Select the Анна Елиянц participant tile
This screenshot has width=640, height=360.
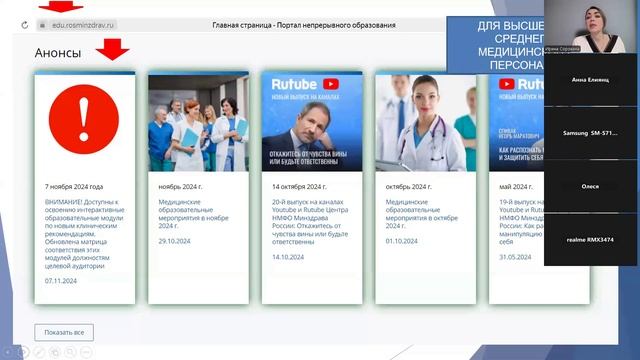click(x=590, y=80)
